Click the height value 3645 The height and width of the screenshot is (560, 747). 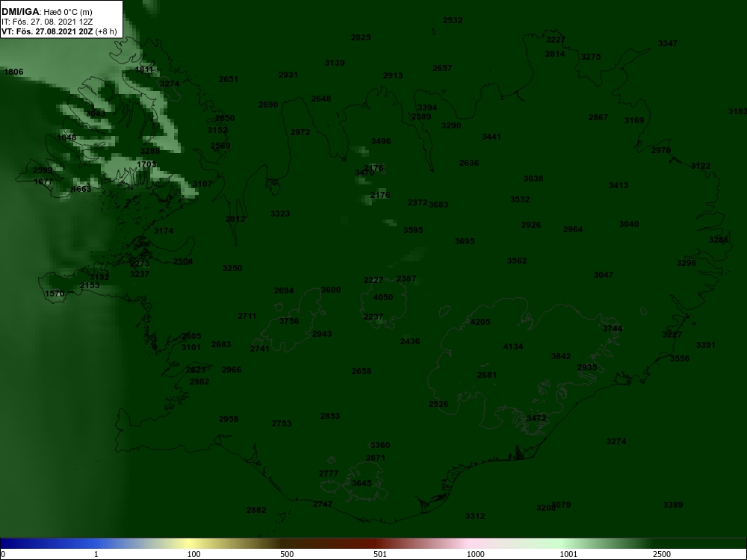click(x=361, y=483)
